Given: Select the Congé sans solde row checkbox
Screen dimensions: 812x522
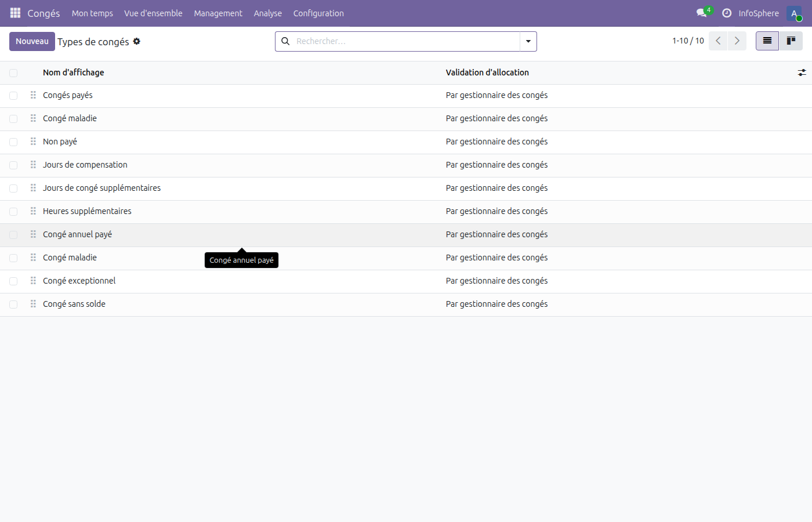Looking at the screenshot, I should (x=13, y=304).
